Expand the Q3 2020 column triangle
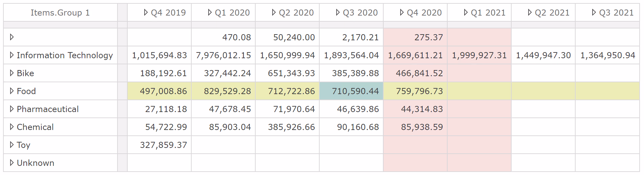The height and width of the screenshot is (175, 644). pos(338,13)
